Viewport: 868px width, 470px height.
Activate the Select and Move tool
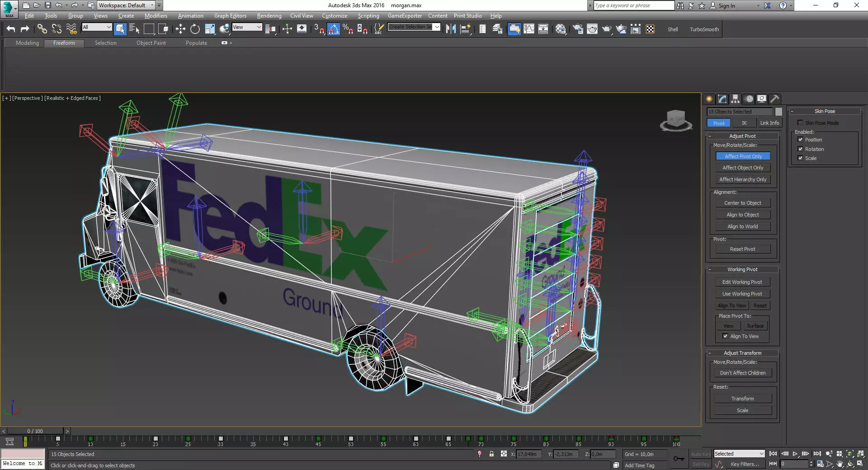pos(180,29)
